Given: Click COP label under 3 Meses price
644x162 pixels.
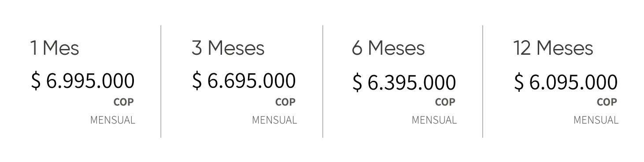Looking at the screenshot, I should point(285,102).
